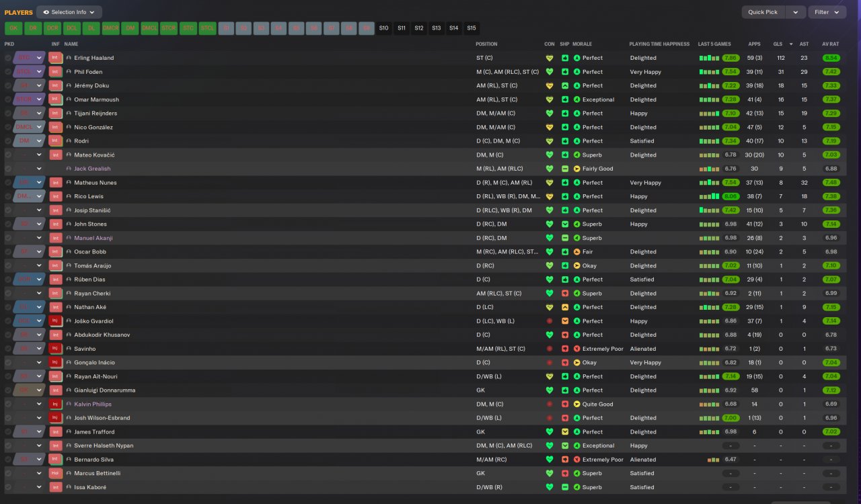Viewport: 861px width, 504px height.
Task: Click the red condition icon in Kalvin Phillips's row
Action: [x=550, y=405]
